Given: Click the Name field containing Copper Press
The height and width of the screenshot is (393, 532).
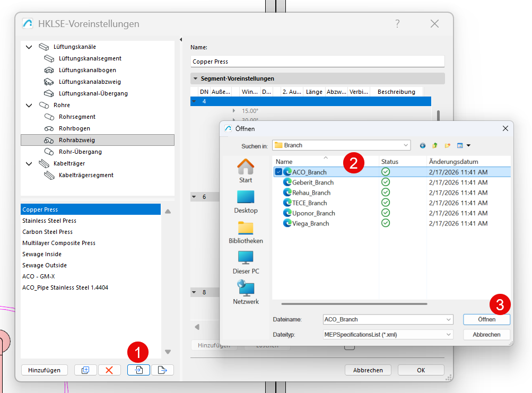Looking at the screenshot, I should pyautogui.click(x=317, y=62).
